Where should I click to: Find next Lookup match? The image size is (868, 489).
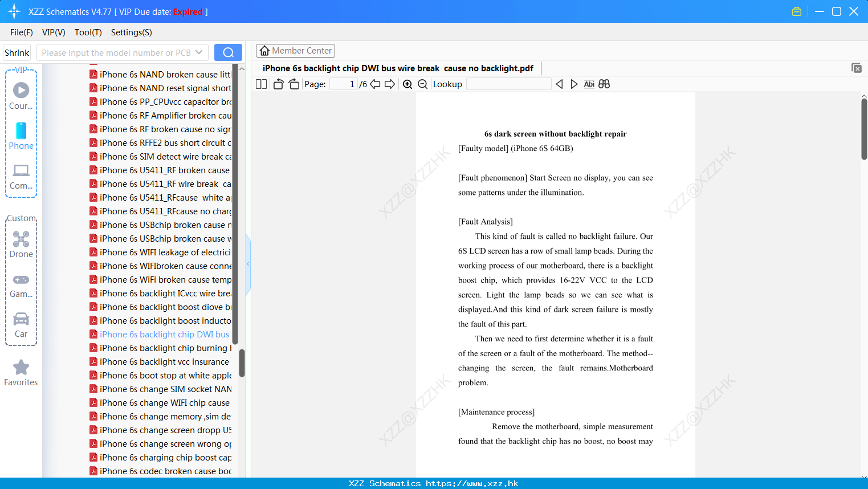coord(574,84)
